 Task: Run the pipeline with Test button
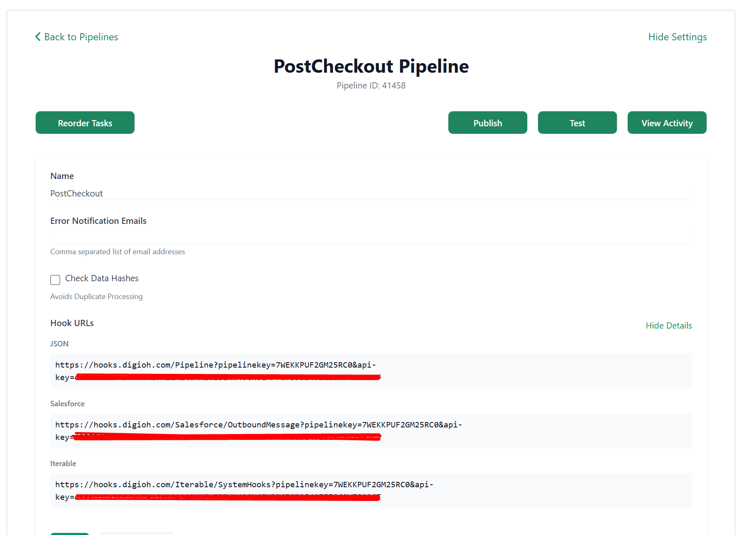pyautogui.click(x=577, y=123)
